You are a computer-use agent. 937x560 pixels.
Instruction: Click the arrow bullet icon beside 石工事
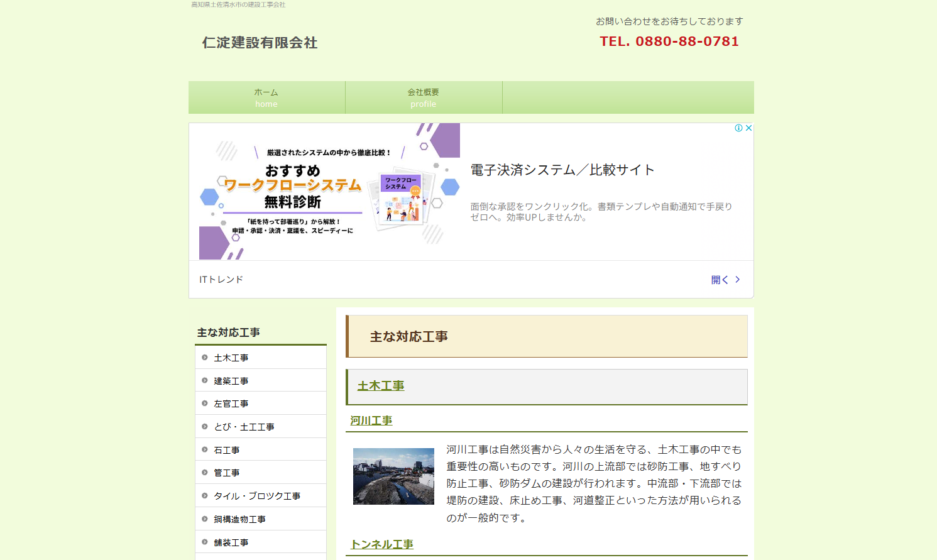point(204,449)
